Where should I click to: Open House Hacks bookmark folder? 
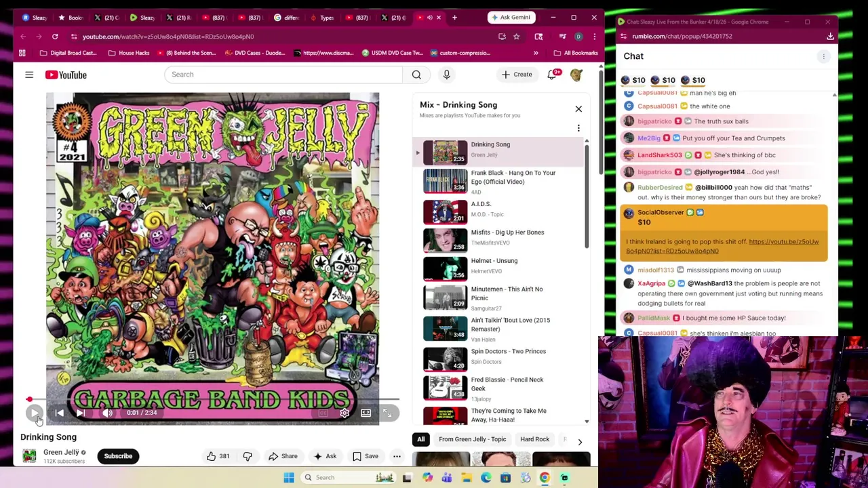pyautogui.click(x=128, y=53)
